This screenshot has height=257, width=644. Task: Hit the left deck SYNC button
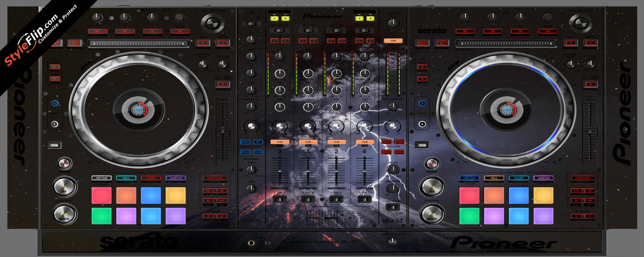point(65,164)
